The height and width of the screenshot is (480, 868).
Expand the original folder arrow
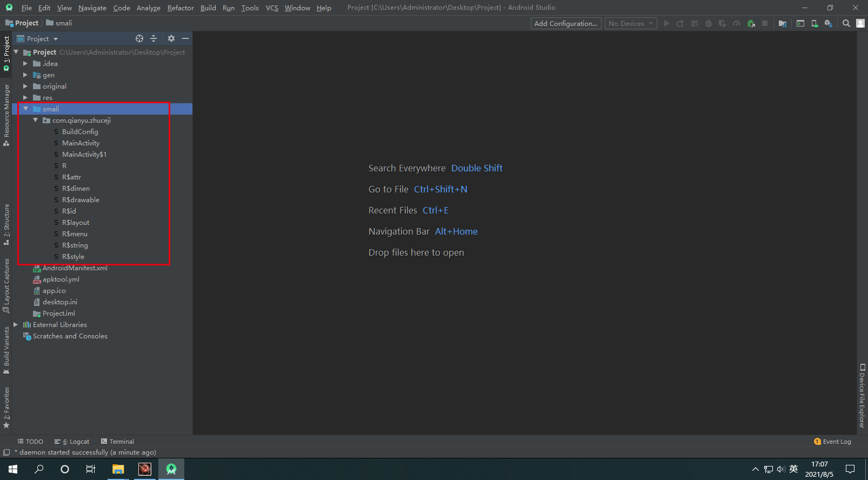click(x=25, y=86)
